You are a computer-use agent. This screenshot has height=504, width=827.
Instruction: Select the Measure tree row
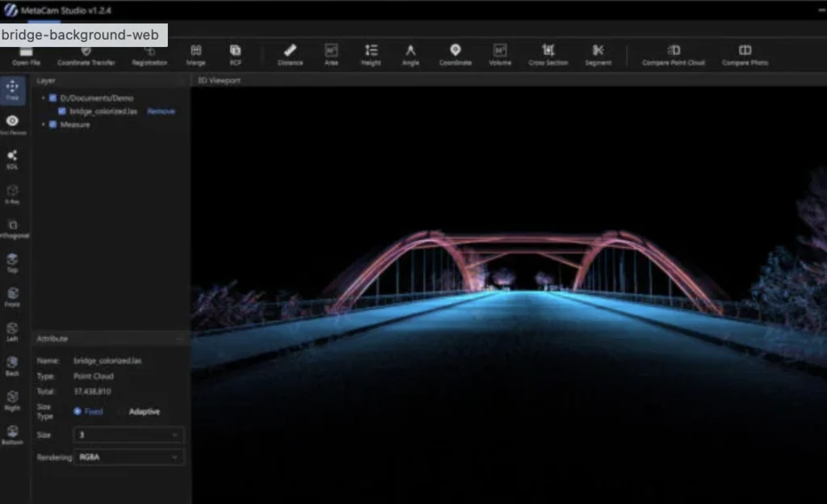tap(75, 124)
